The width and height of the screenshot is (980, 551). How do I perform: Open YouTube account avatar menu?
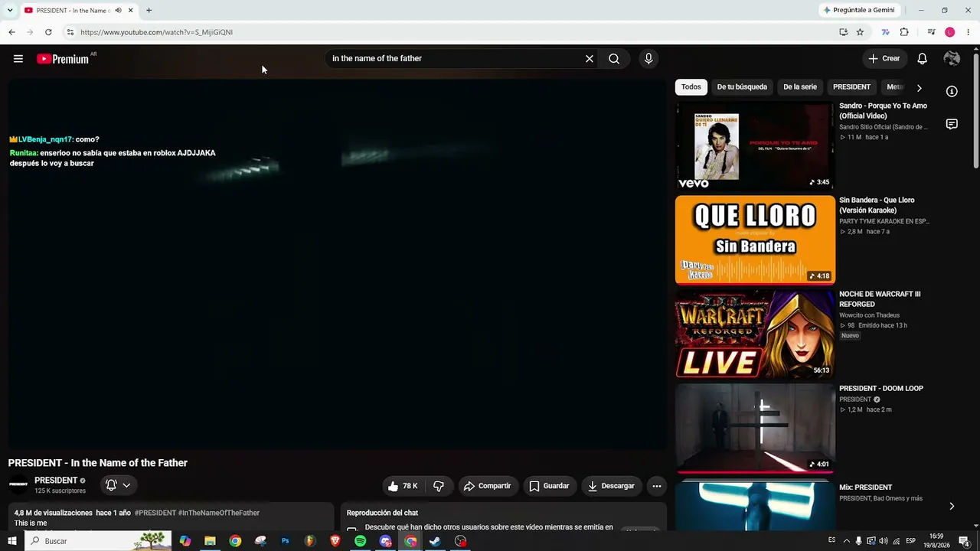click(952, 59)
